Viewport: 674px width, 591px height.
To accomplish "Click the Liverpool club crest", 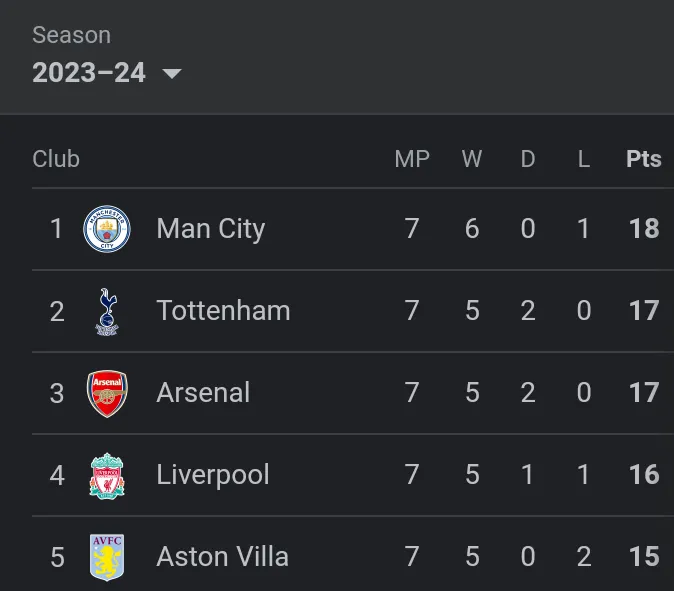I will (x=107, y=475).
